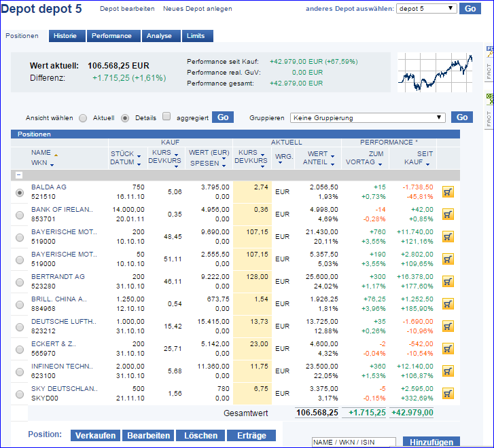Collapse the positions group with minus icon

pos(18,174)
